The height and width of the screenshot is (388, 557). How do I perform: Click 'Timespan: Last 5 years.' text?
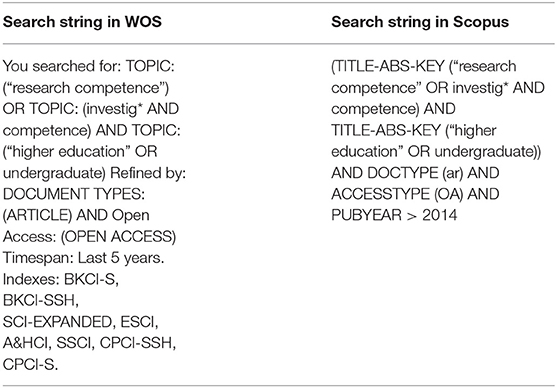pos(83,258)
